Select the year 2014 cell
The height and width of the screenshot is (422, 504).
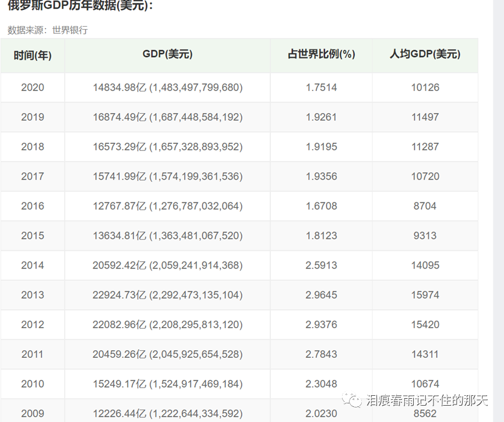coord(33,265)
